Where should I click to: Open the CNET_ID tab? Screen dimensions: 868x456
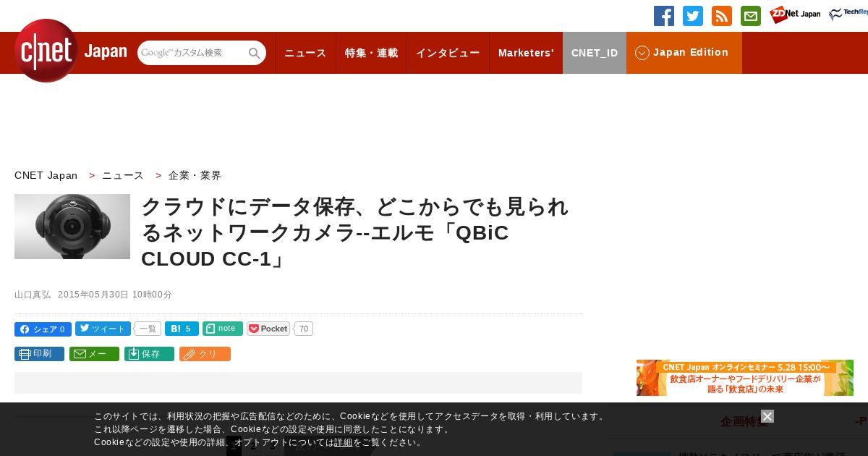tap(595, 53)
